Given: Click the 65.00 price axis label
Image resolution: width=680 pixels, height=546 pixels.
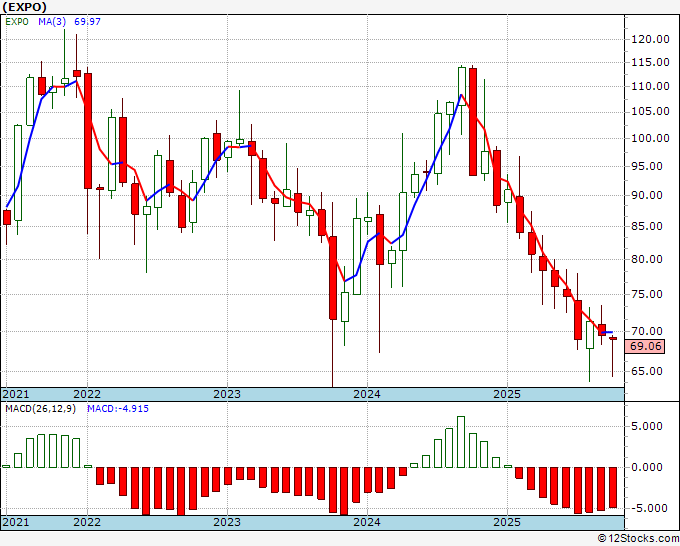Looking at the screenshot, I should point(649,371).
